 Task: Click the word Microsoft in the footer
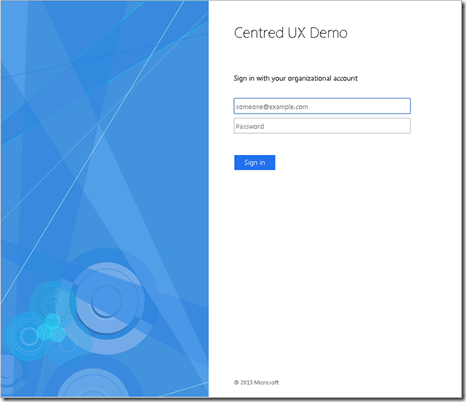266,382
